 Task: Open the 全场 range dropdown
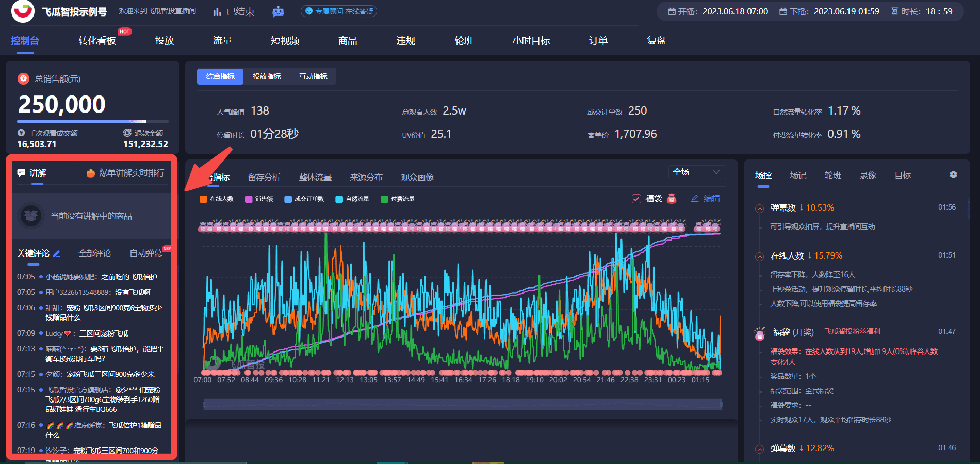(697, 172)
